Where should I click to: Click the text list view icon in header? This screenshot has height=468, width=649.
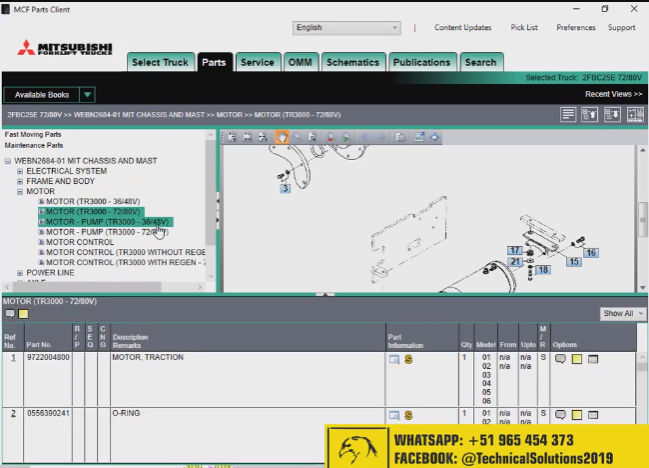click(x=568, y=115)
